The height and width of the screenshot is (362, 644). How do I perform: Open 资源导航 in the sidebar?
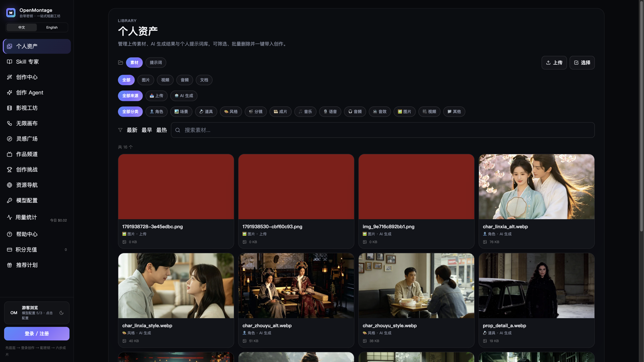coord(37,185)
